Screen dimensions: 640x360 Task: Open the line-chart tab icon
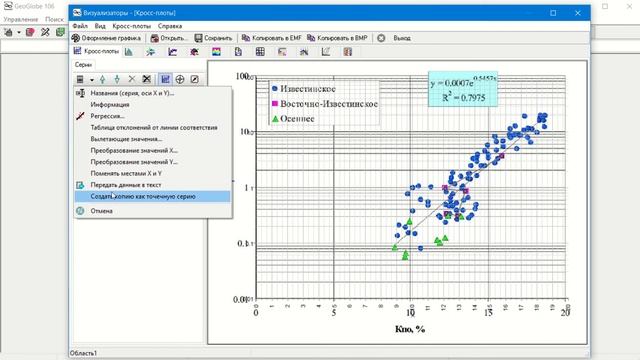point(173,52)
